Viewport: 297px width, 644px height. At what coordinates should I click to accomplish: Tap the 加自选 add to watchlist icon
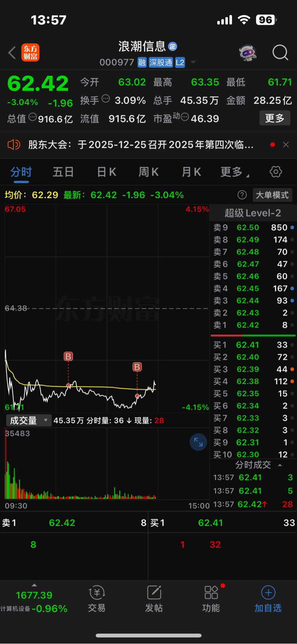point(268,599)
